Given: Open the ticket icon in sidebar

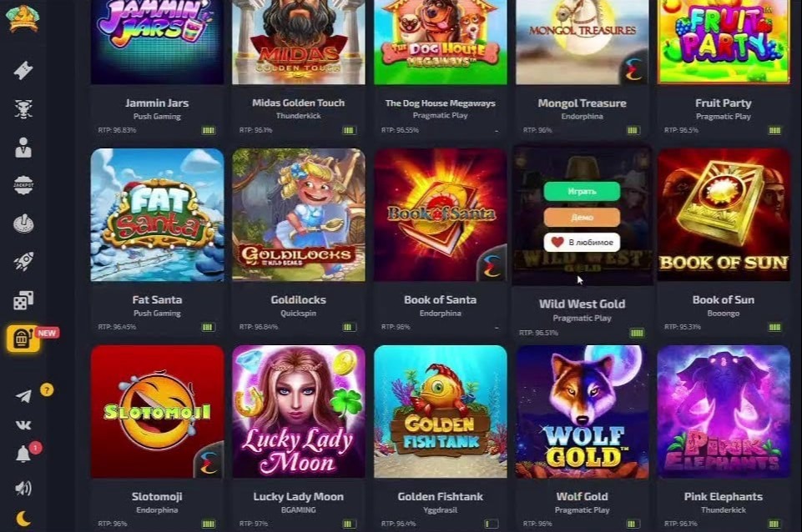Looking at the screenshot, I should (x=23, y=70).
